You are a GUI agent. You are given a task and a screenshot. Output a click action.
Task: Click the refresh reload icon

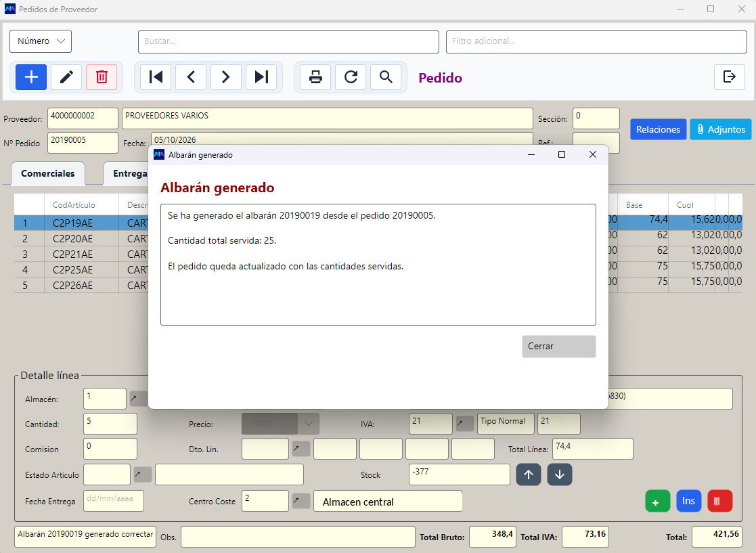tap(351, 77)
